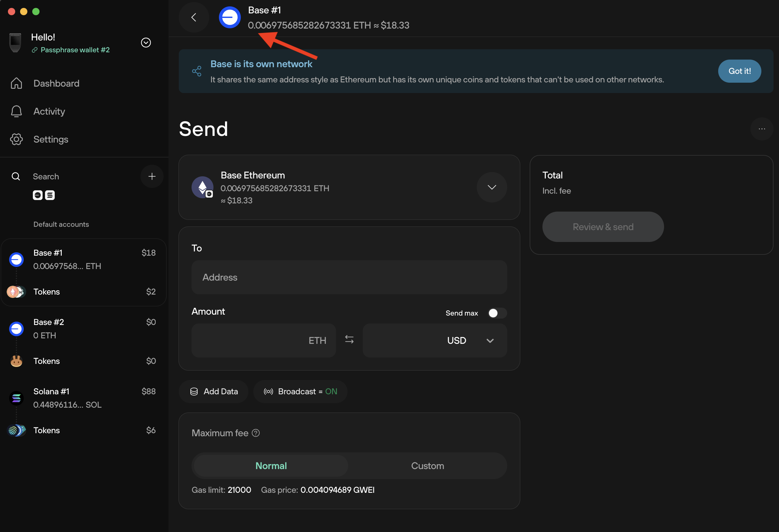This screenshot has height=532, width=779.
Task: Click the Base Ethereum coin icon
Action: 203,187
